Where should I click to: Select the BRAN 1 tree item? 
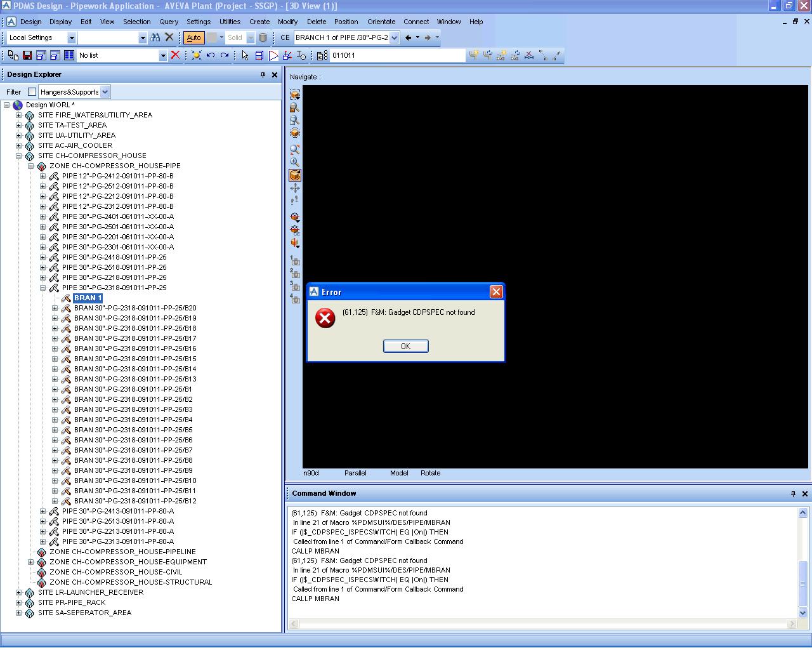click(88, 298)
